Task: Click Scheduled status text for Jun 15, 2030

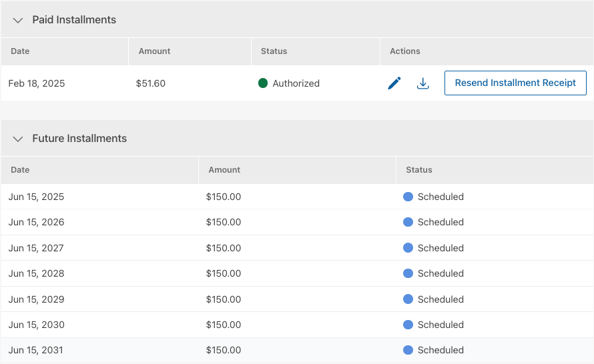Action: pyautogui.click(x=440, y=325)
